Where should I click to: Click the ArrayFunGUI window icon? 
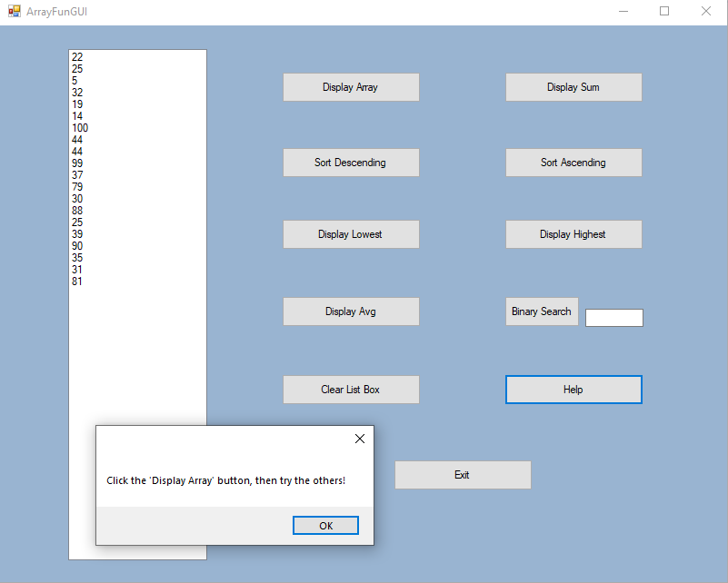pyautogui.click(x=15, y=11)
